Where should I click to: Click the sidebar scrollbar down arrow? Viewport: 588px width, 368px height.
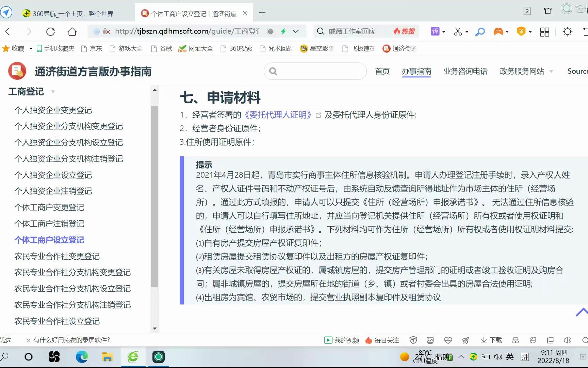click(155, 328)
